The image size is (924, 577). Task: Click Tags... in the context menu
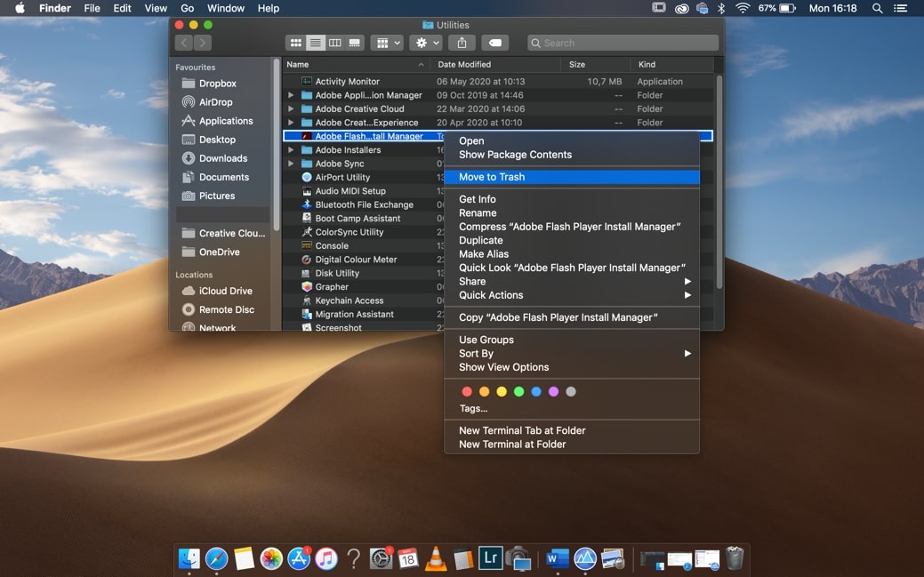(473, 408)
